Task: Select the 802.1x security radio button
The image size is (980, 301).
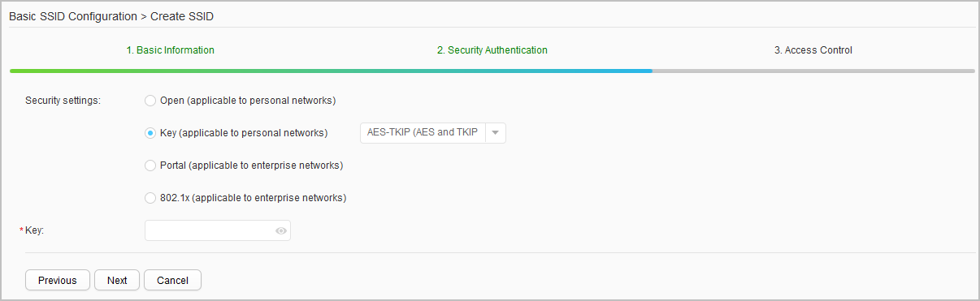Action: (150, 198)
